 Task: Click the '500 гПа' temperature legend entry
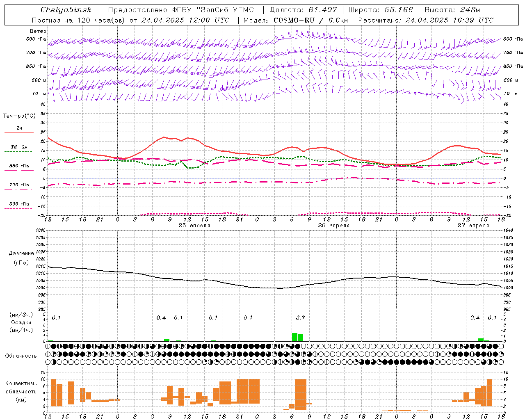[x=19, y=204]
